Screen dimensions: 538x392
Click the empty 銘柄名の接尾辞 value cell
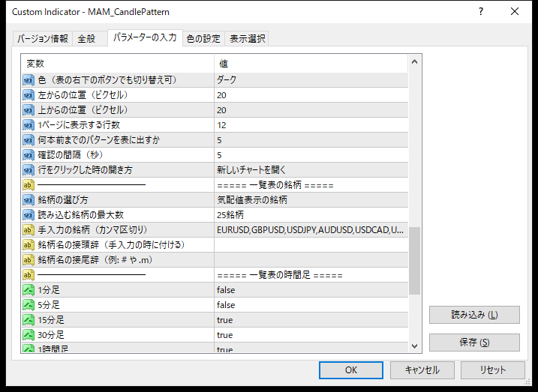pyautogui.click(x=311, y=260)
